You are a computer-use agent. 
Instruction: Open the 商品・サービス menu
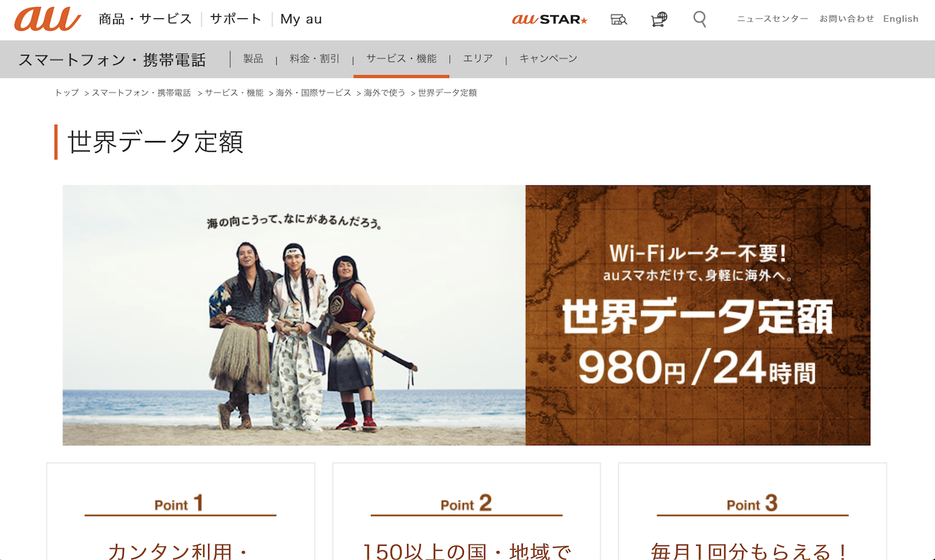(x=145, y=19)
